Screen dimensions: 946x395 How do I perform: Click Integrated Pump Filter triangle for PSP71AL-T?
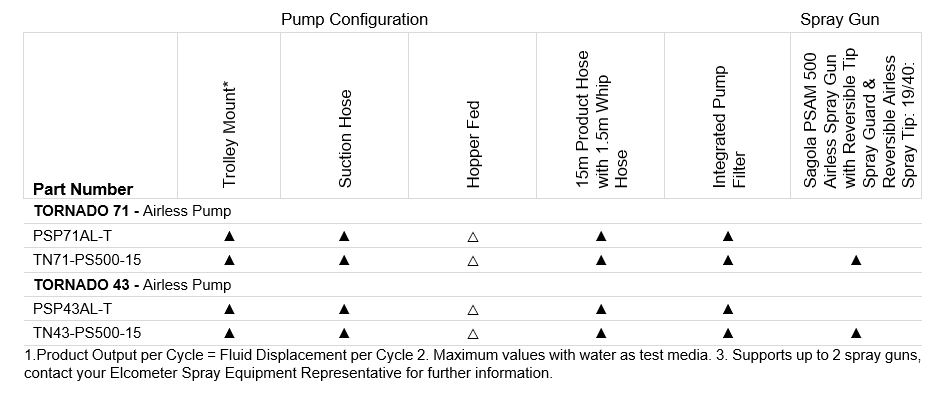pyautogui.click(x=728, y=236)
